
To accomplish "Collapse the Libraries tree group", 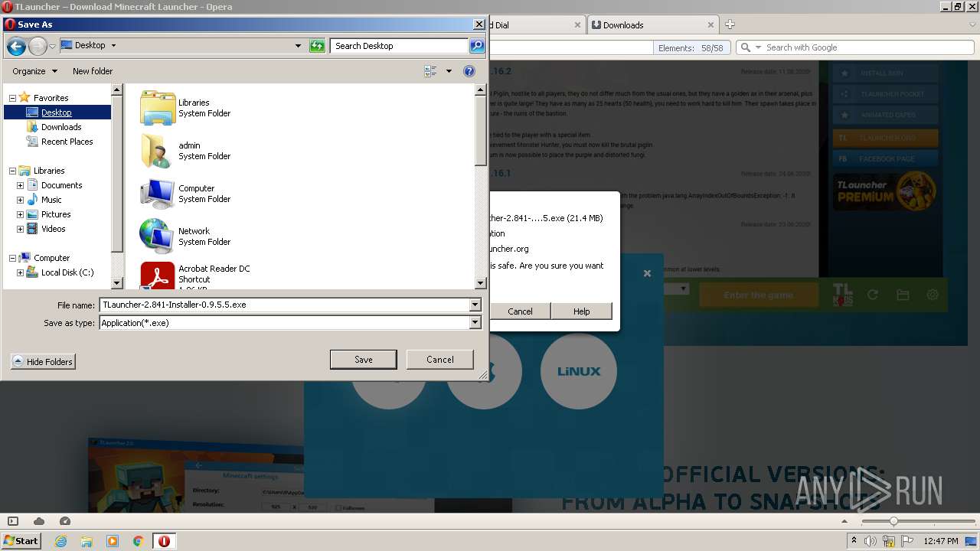I will 12,171.
